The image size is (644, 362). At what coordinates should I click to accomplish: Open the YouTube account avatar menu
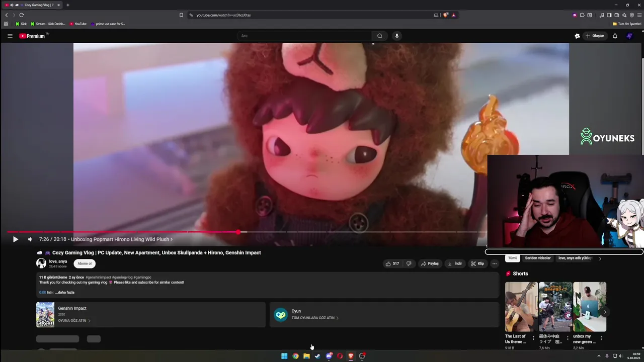pos(629,36)
